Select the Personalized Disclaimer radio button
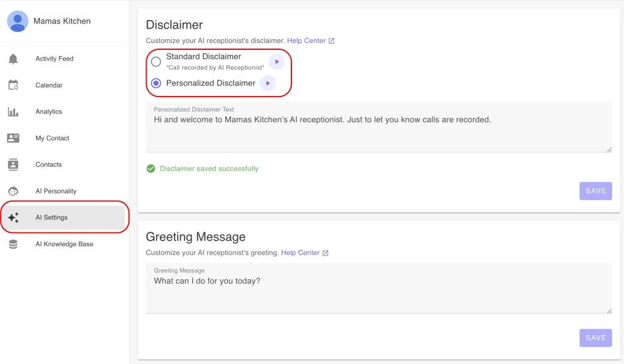The height and width of the screenshot is (364, 624). (x=156, y=83)
